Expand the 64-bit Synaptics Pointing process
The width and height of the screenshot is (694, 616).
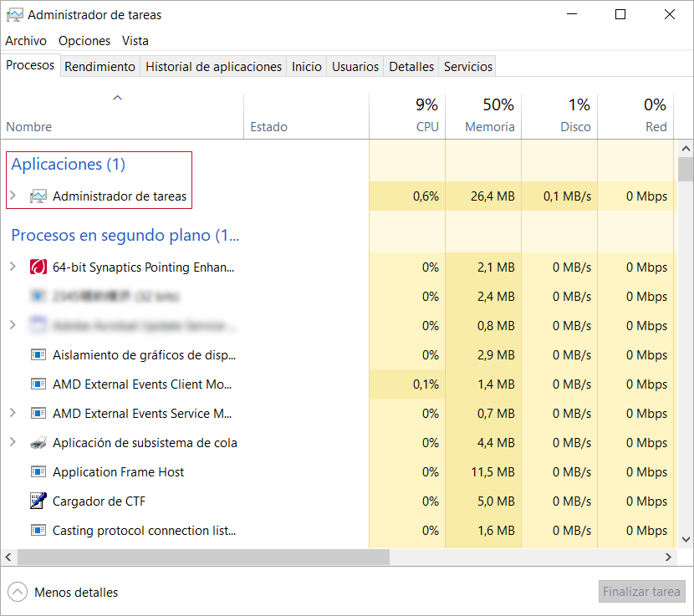(13, 267)
